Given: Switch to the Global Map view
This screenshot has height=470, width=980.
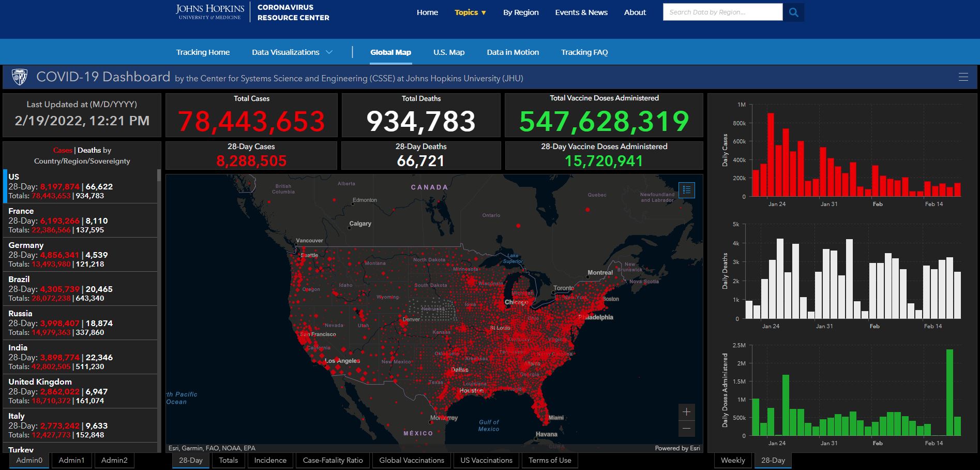Looking at the screenshot, I should coord(390,52).
